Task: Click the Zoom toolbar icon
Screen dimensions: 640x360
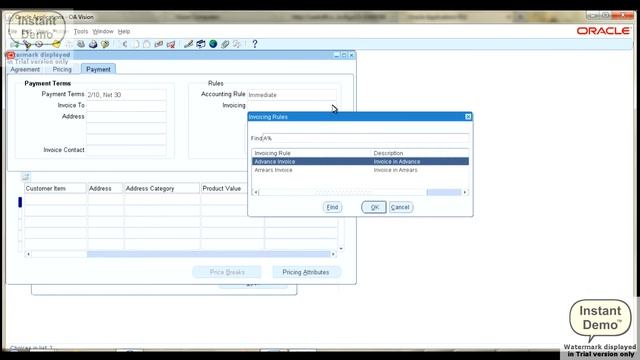Action: point(201,44)
